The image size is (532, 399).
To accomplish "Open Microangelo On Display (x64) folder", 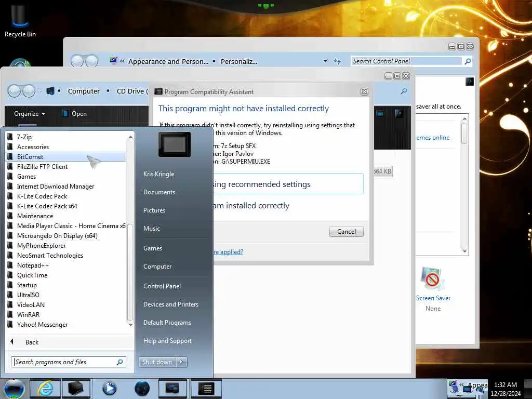I will pos(66,235).
